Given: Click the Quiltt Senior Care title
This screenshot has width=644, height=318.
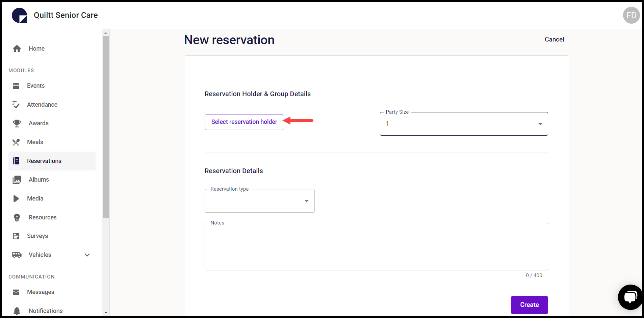Looking at the screenshot, I should point(66,15).
